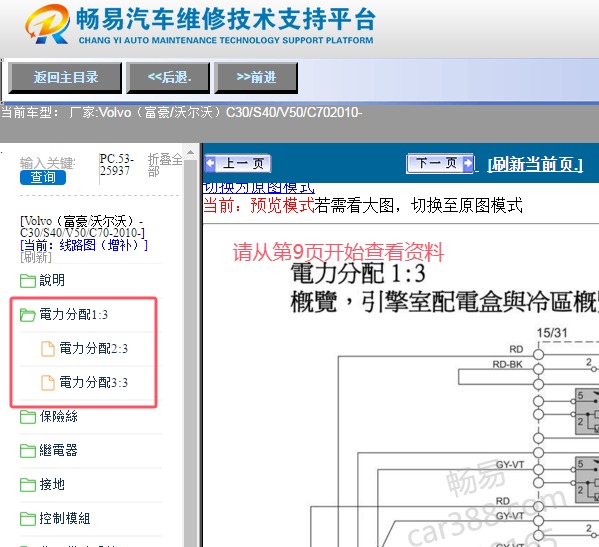The image size is (599, 547).
Task: Expand the 接地 tree item
Action: (52, 484)
